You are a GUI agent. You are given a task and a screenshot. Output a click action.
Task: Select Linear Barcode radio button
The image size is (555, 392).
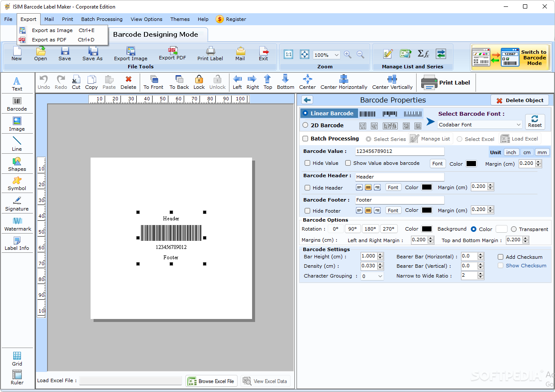[x=305, y=113]
